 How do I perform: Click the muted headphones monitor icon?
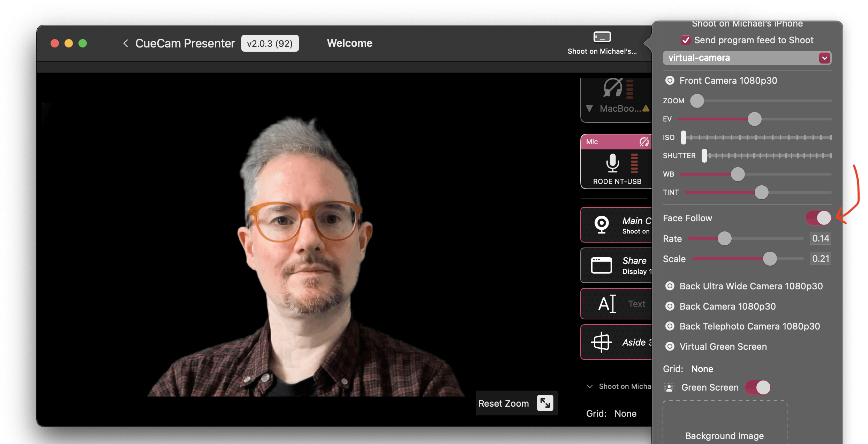point(613,88)
